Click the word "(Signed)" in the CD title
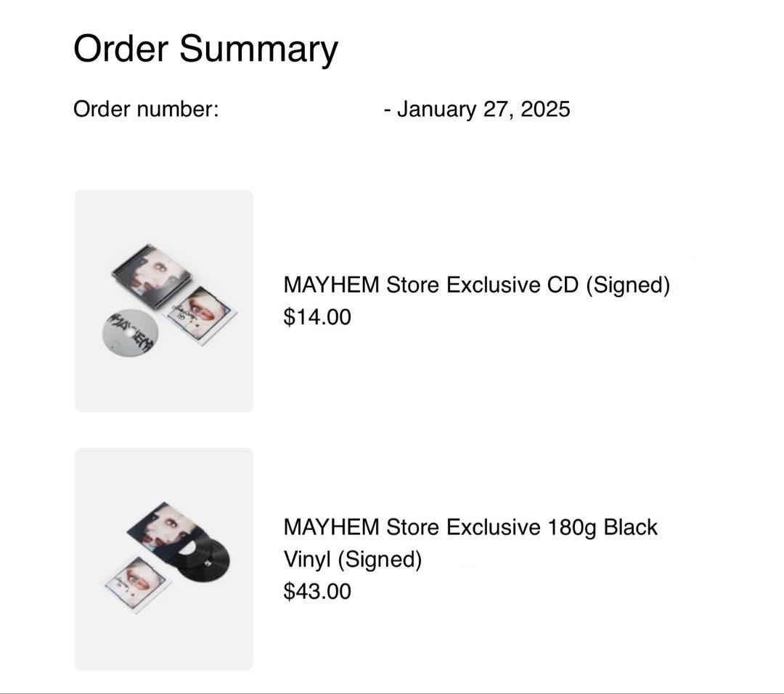Screen dimensions: 784x694 tap(627, 285)
